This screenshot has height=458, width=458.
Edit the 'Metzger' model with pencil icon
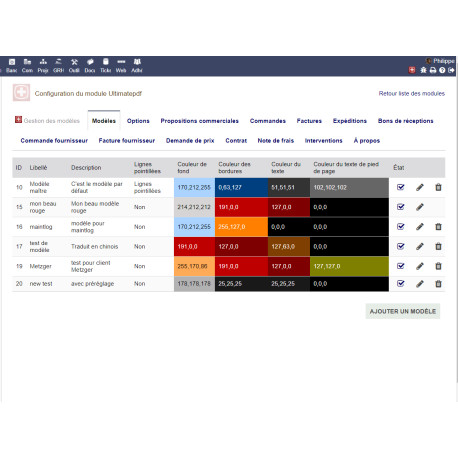pyautogui.click(x=420, y=266)
